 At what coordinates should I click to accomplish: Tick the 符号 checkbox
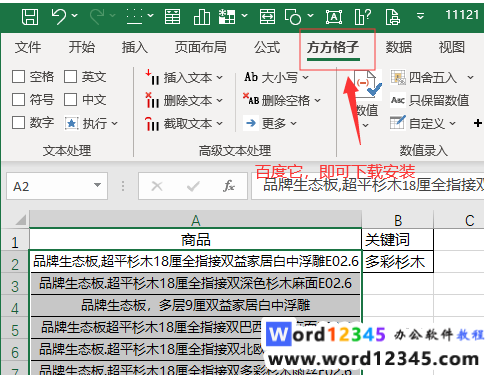[18, 100]
